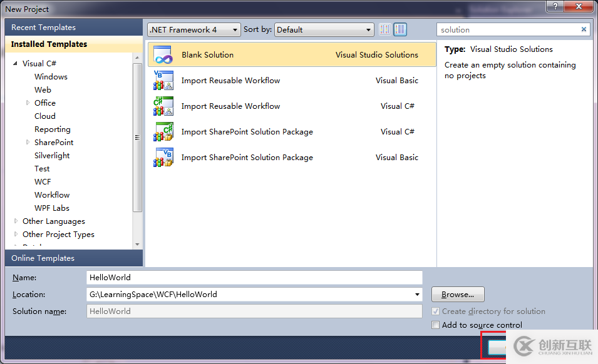
Task: Open the Location path dropdown arrow
Action: (417, 295)
